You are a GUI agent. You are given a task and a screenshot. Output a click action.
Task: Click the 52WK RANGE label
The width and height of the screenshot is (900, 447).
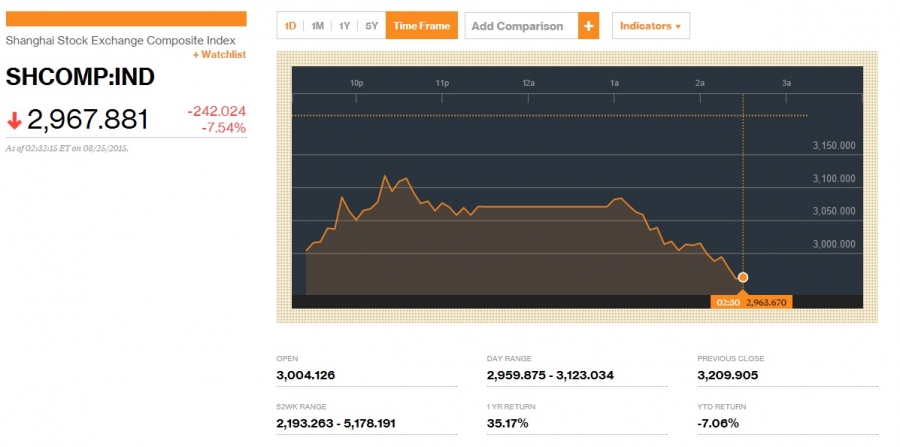click(301, 407)
